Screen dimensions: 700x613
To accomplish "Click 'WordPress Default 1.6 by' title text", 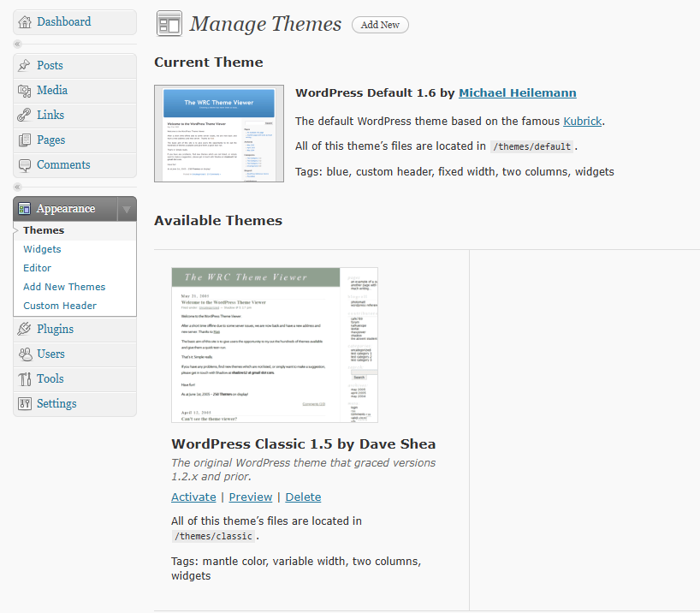I will click(x=375, y=93).
